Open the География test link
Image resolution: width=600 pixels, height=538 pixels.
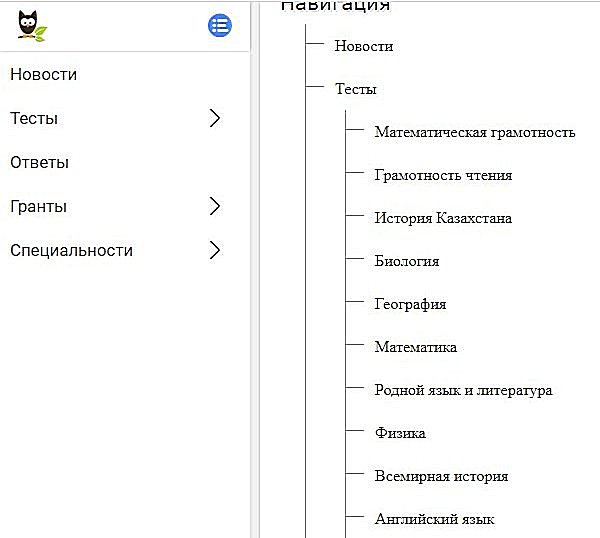click(410, 304)
